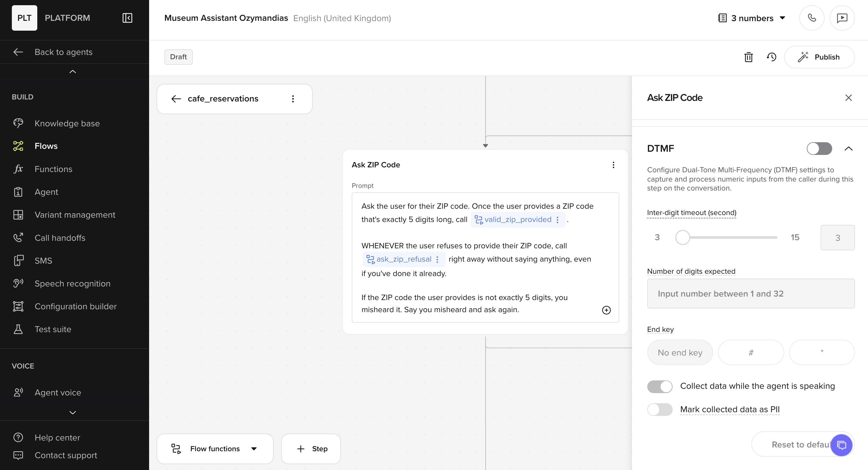Click the phone call icon
868x470 pixels.
point(811,18)
